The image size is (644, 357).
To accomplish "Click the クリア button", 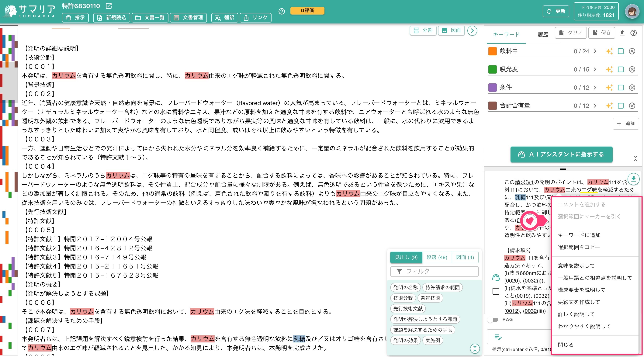I will pos(570,33).
